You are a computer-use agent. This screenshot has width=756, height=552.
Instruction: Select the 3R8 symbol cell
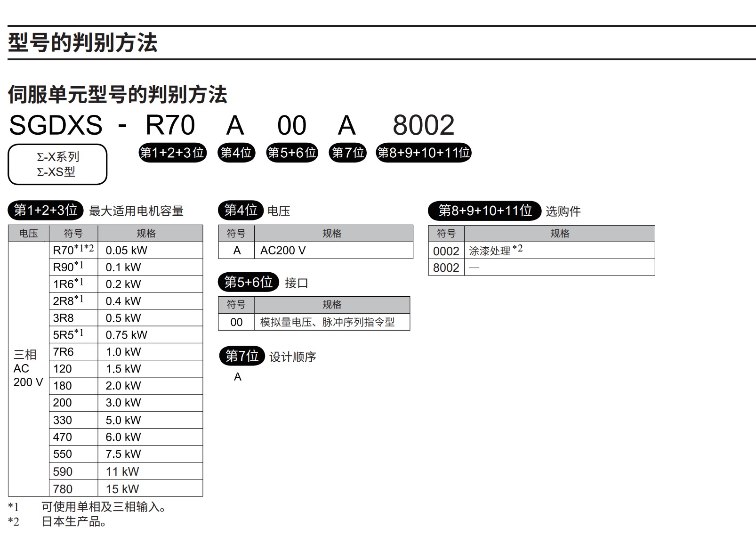tap(73, 318)
